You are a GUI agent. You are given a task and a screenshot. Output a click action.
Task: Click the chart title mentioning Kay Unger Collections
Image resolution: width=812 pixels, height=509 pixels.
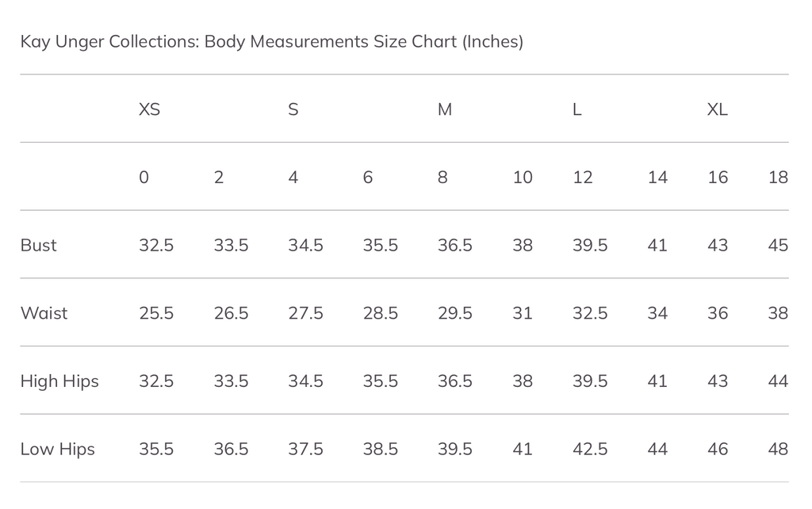271,41
